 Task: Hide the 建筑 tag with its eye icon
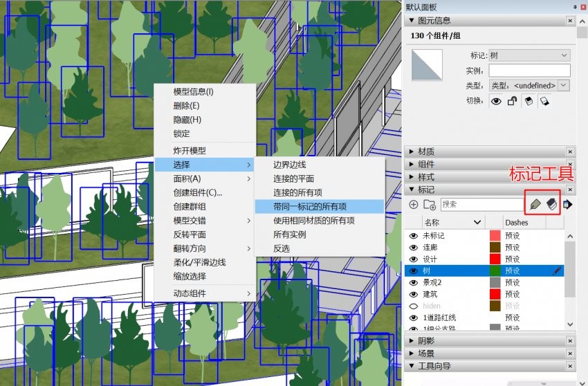[414, 295]
